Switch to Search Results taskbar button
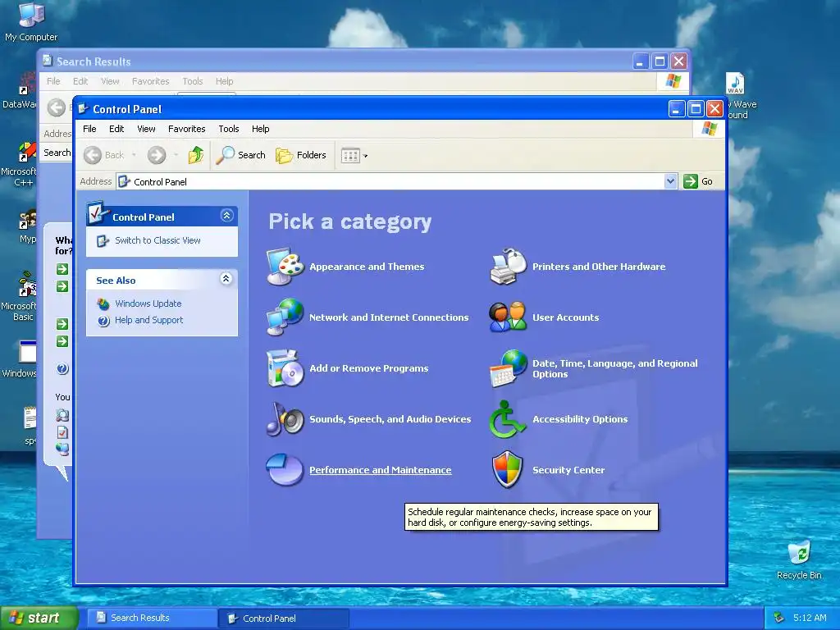 pos(152,618)
